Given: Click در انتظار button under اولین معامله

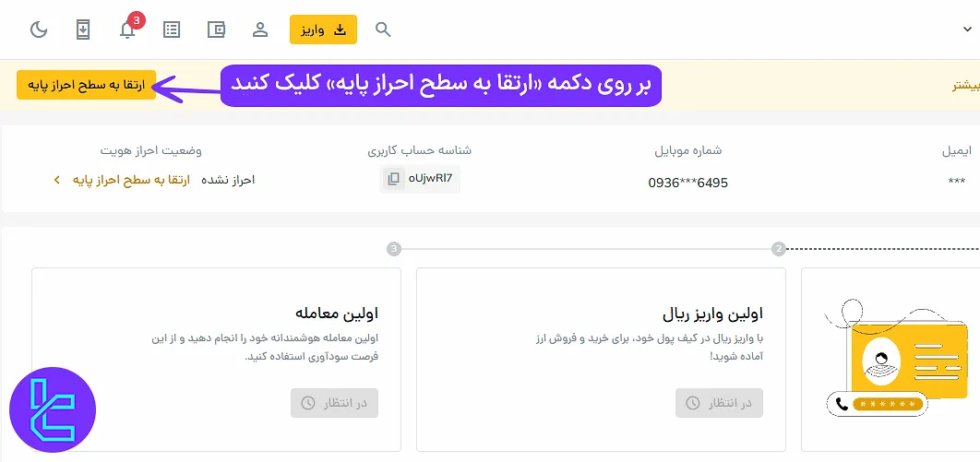Looking at the screenshot, I should pos(334,403).
